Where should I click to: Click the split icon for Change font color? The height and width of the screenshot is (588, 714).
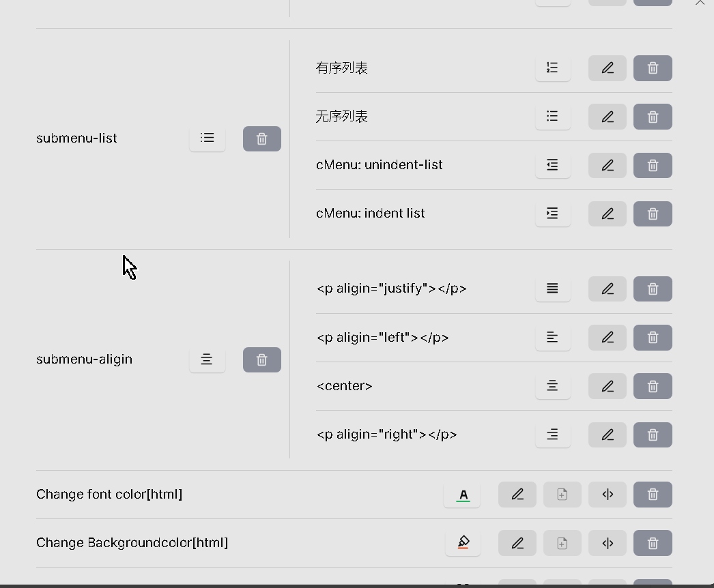pyautogui.click(x=607, y=495)
